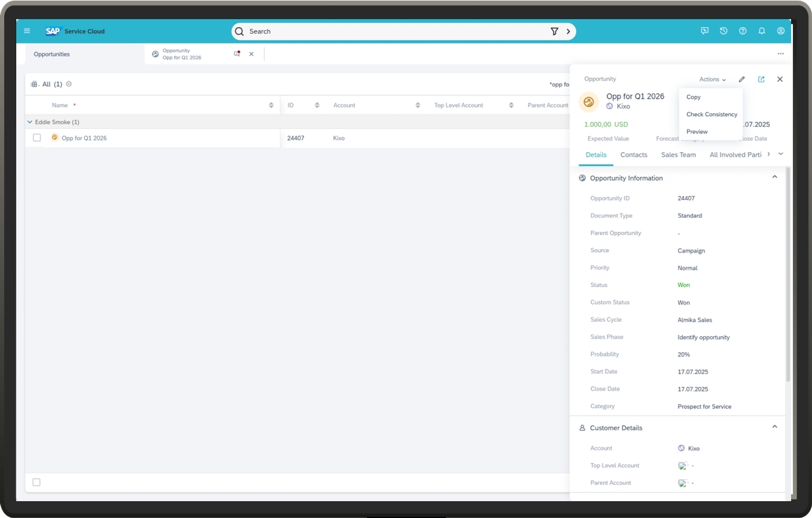The image size is (812, 518).
Task: Open the Opp for Q1 2026 link in the table
Action: coord(84,138)
